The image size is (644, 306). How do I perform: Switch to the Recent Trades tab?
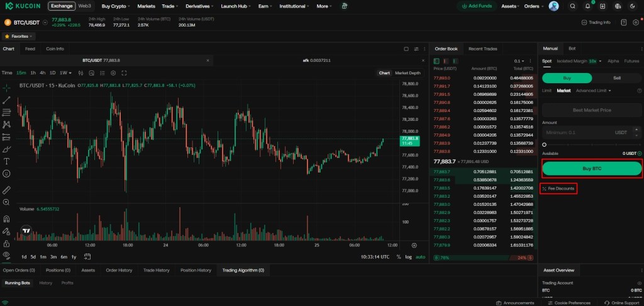tap(482, 48)
